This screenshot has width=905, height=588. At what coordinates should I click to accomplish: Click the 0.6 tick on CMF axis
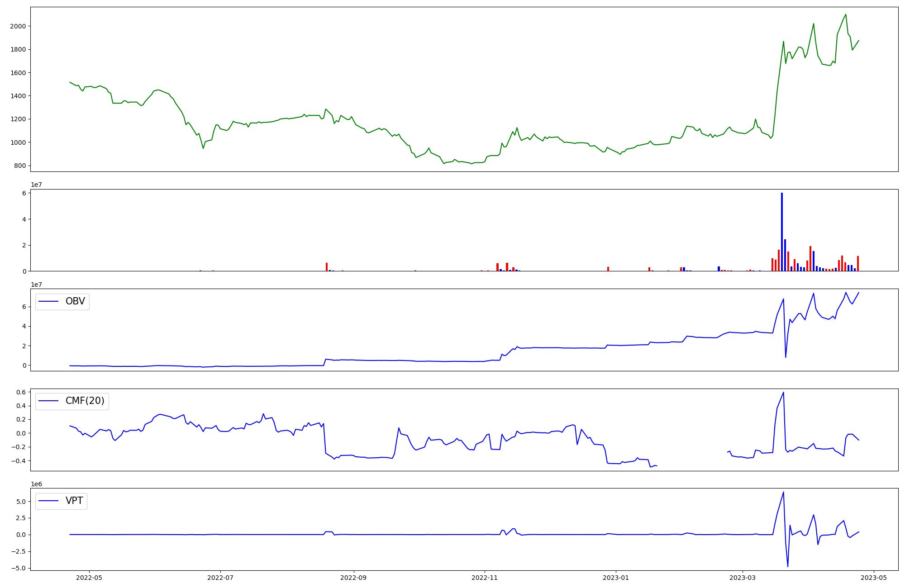(x=21, y=392)
